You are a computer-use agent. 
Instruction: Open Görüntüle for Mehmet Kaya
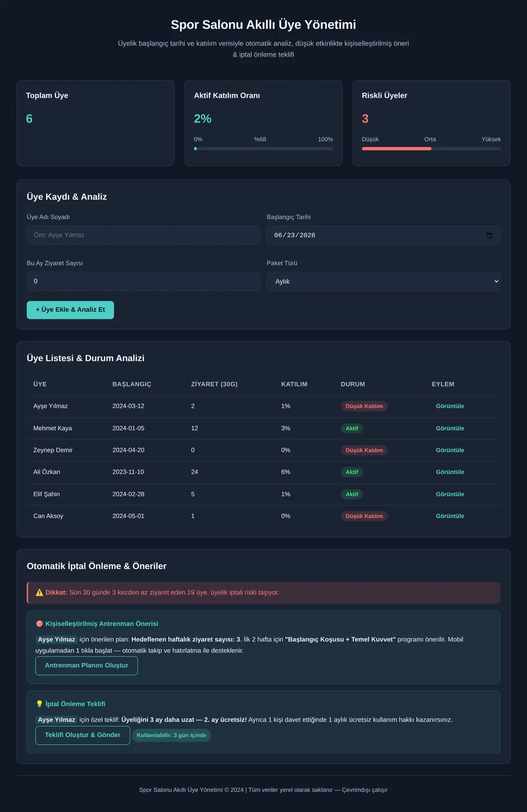tap(450, 428)
